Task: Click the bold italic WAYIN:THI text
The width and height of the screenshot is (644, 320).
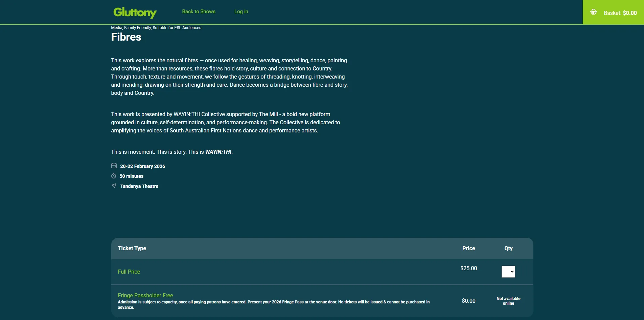Action: point(218,152)
